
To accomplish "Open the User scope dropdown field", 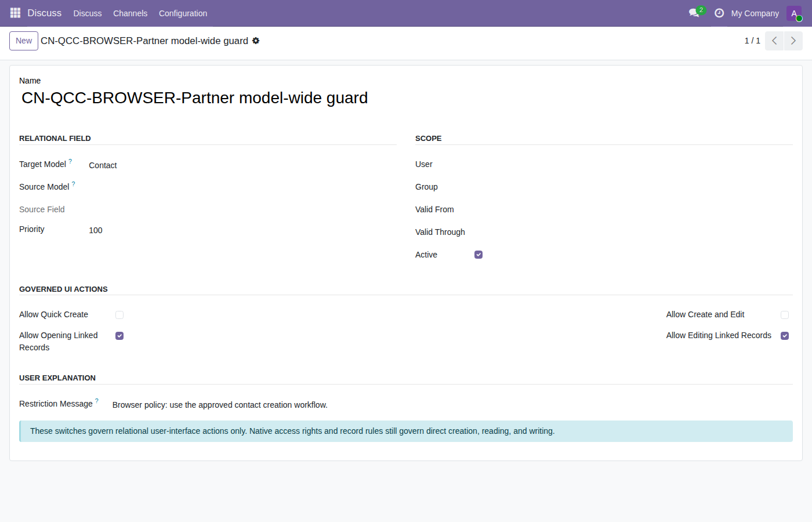I will pos(633,165).
